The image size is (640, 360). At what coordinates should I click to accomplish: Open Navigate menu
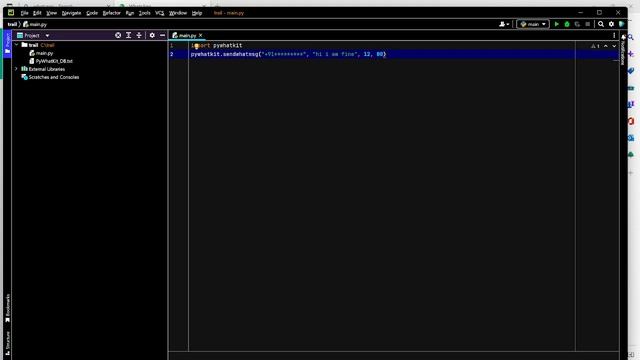[71, 13]
